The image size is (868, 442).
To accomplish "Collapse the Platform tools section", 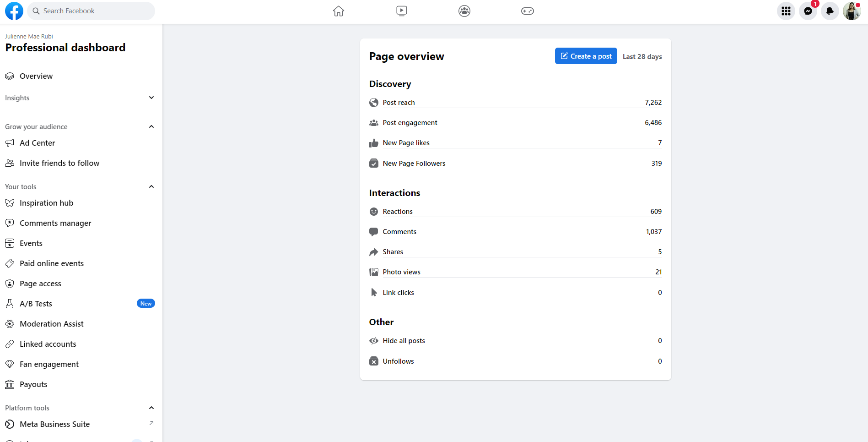I will 151,408.
